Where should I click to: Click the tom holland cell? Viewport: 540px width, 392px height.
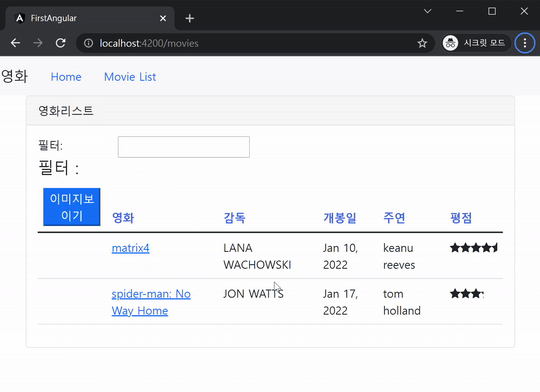[402, 302]
